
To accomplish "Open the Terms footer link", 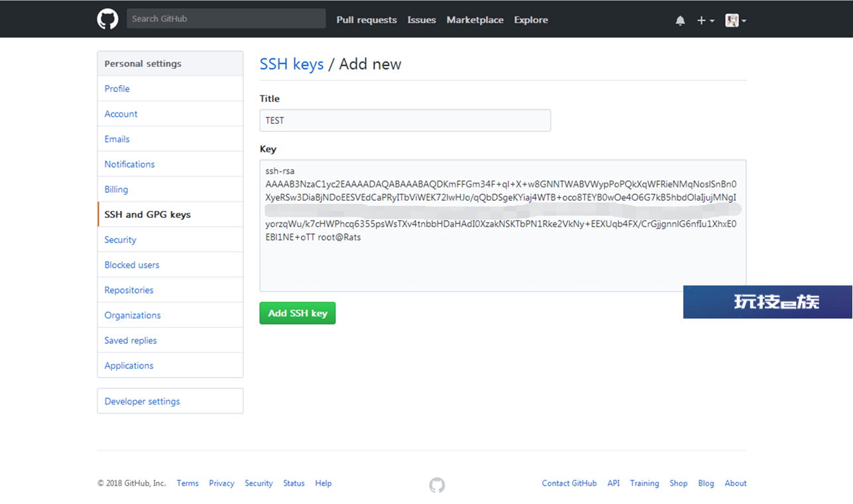I will tap(188, 483).
